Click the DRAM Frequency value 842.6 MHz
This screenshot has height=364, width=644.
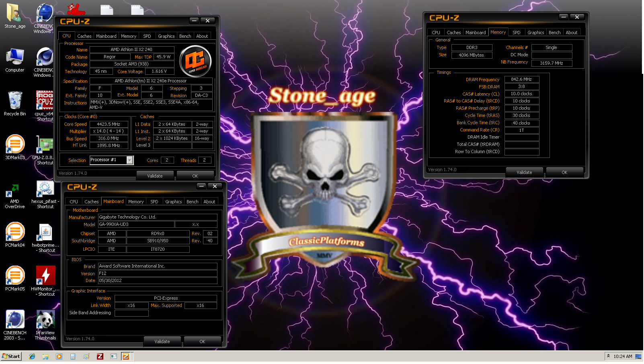pos(521,80)
